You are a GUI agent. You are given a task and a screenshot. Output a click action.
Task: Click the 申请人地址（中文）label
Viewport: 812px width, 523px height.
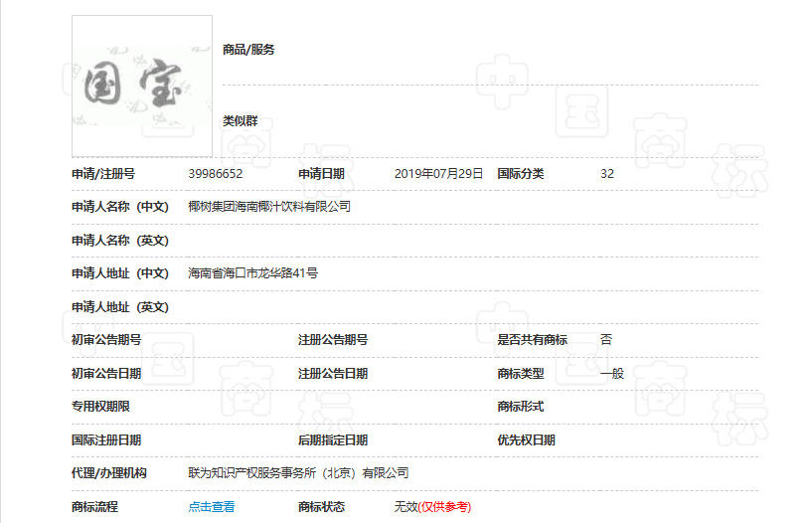(x=120, y=272)
